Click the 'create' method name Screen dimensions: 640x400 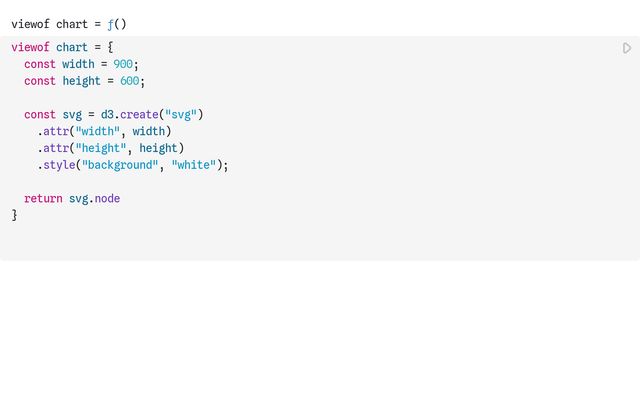point(139,115)
